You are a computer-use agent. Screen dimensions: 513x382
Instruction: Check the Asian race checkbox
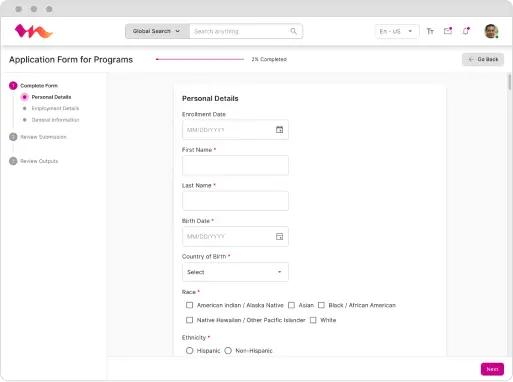(x=291, y=305)
